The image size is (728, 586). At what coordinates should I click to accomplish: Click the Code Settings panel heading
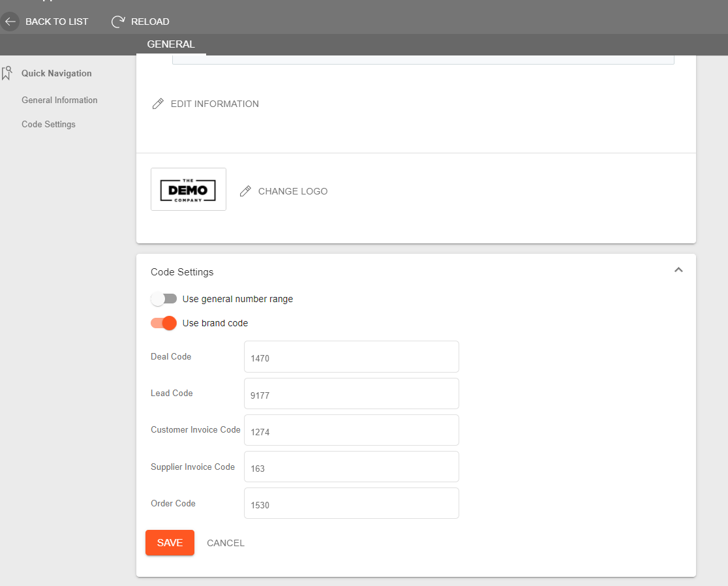[x=182, y=272]
